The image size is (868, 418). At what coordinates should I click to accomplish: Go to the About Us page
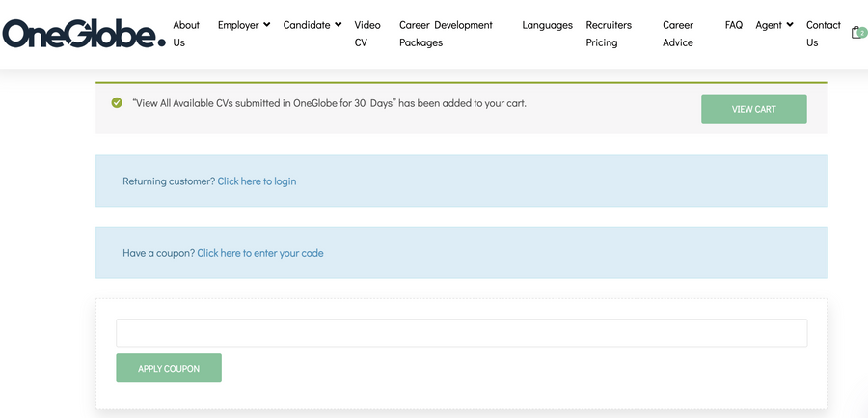point(185,34)
